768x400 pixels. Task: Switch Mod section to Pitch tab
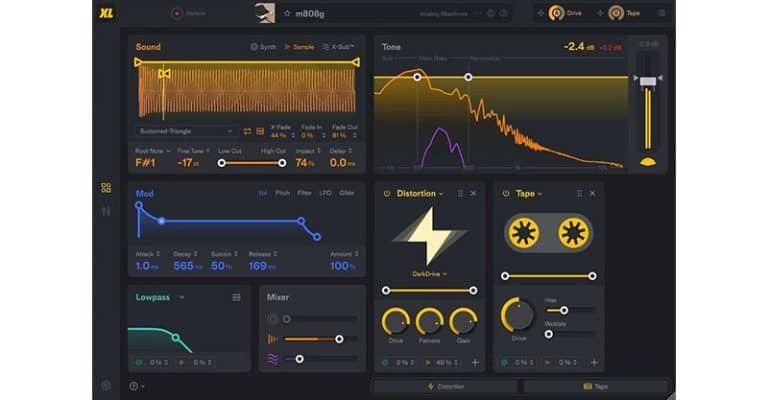283,193
